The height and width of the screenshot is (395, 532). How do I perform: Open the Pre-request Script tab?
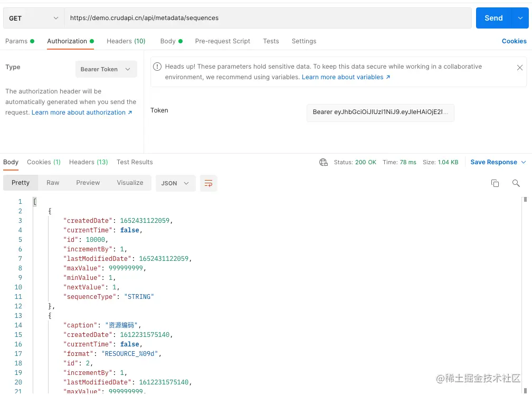[x=222, y=41]
